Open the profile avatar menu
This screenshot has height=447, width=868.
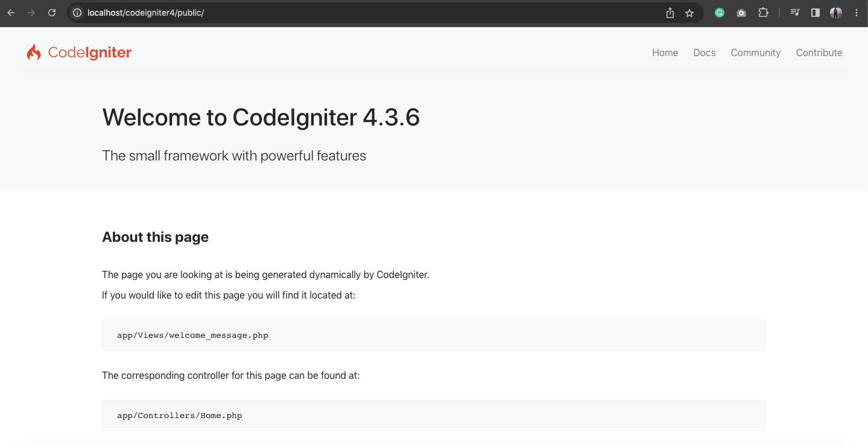[x=836, y=13]
